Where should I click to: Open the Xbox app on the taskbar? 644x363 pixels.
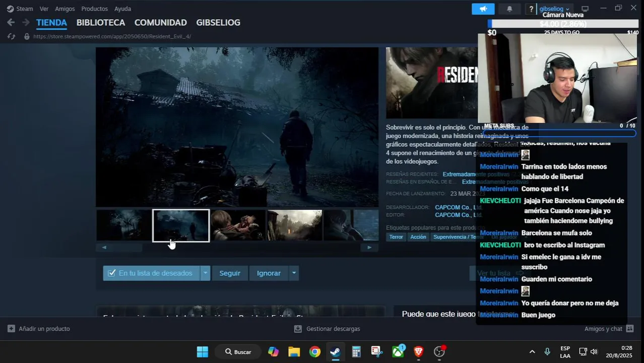point(398,352)
